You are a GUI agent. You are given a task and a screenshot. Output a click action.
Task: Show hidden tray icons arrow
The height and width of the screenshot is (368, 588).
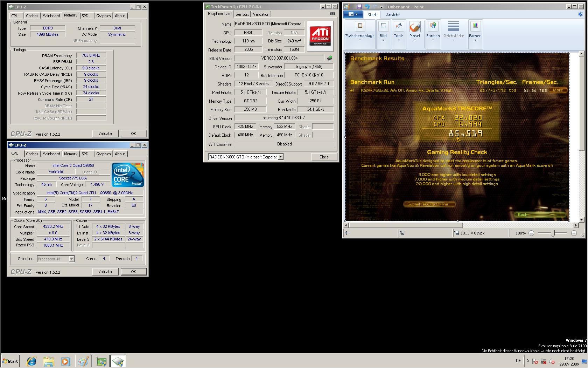[527, 361]
